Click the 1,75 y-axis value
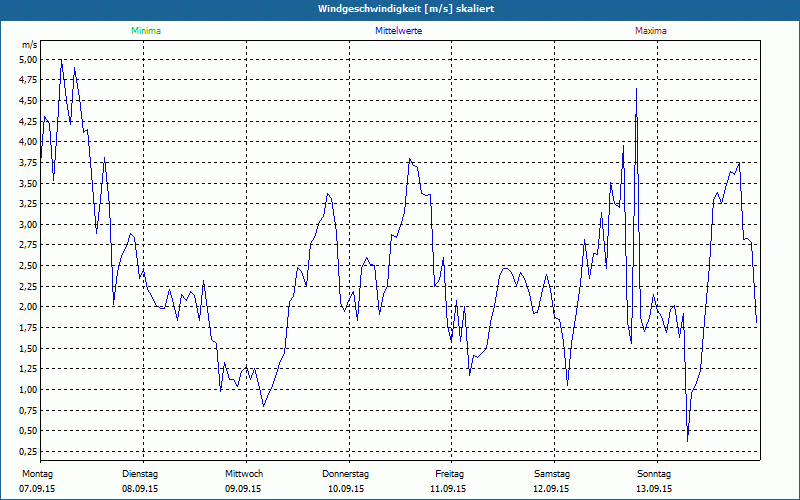 coord(29,328)
